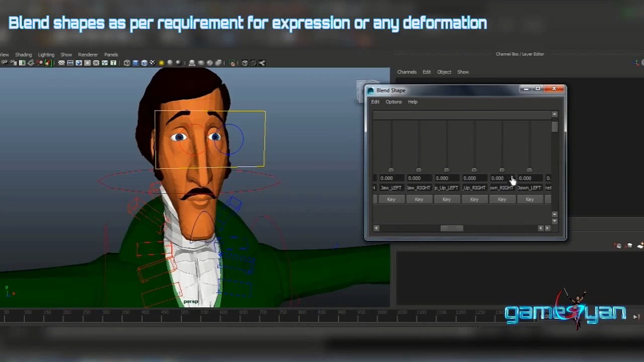
Task: Click the single cube icon near toolbar end
Action: click(x=245, y=63)
